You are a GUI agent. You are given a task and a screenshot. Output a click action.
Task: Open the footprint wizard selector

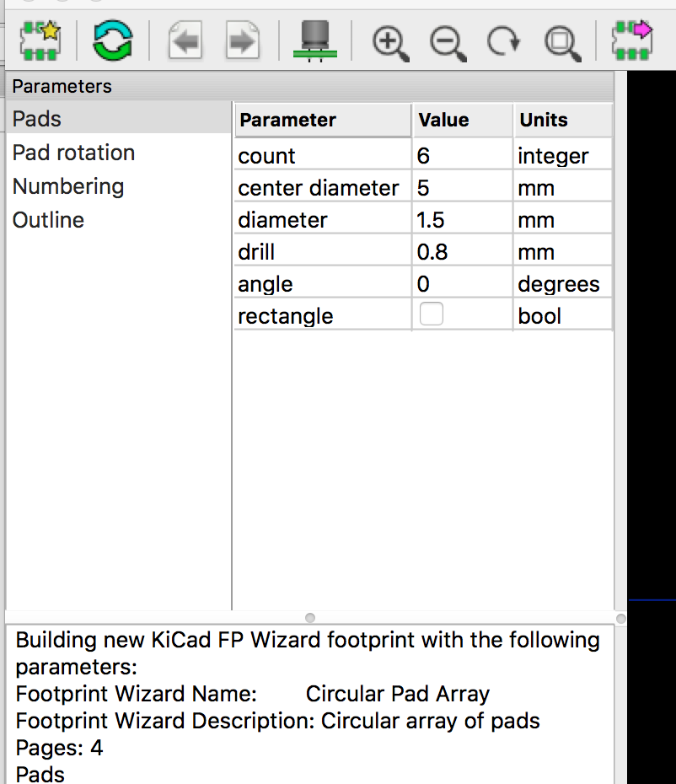pos(40,40)
